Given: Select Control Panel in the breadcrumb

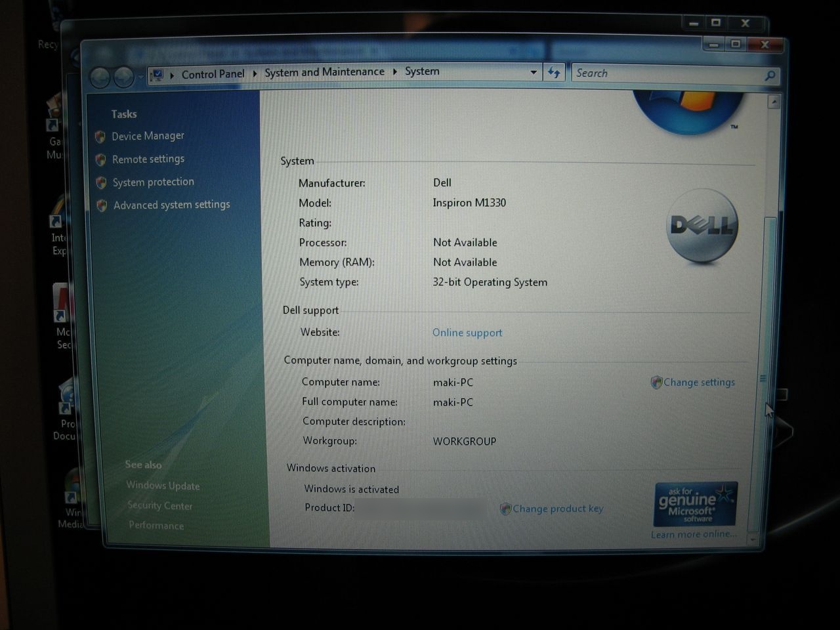Looking at the screenshot, I should (x=213, y=74).
